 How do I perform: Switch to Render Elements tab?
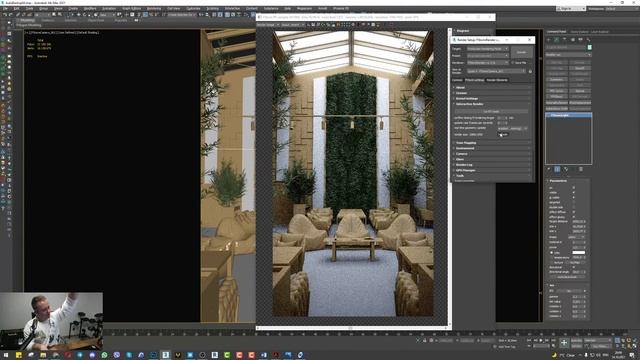coord(497,80)
